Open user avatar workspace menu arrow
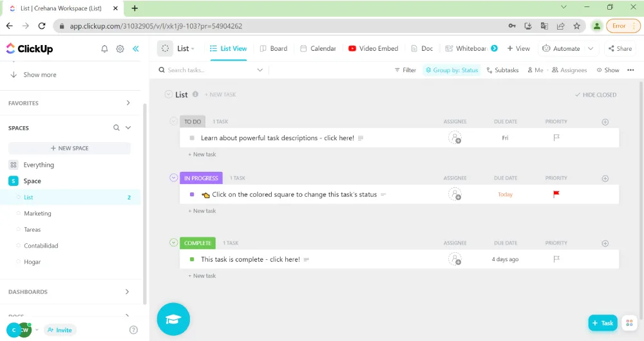644x341 pixels. coord(37,330)
